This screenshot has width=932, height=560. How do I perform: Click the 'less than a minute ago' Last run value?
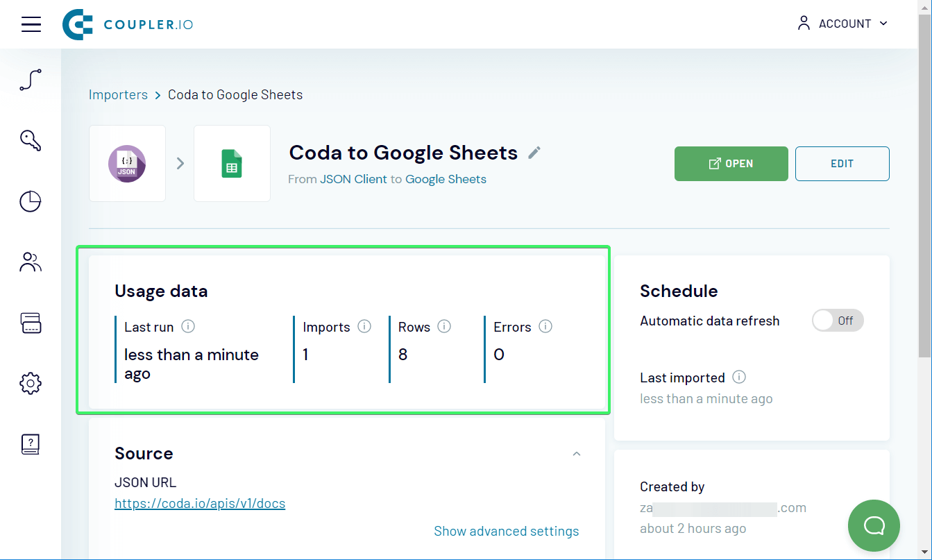coord(191,364)
